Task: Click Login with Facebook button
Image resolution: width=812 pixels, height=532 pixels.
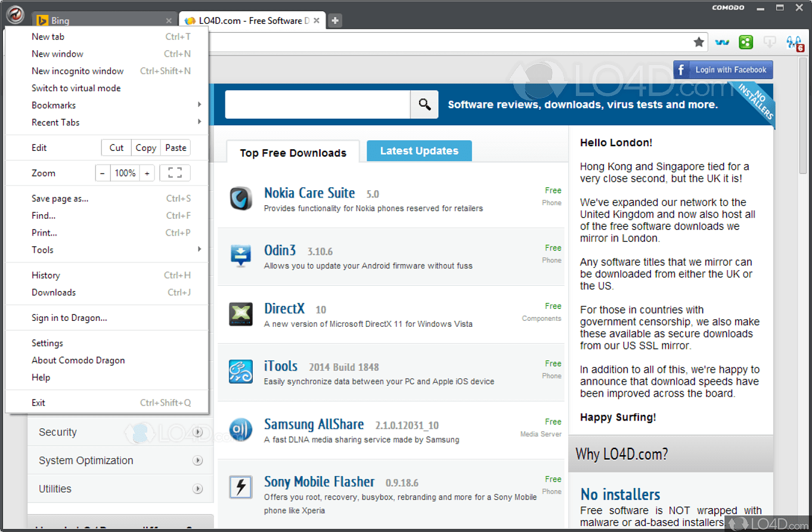Action: coord(723,70)
